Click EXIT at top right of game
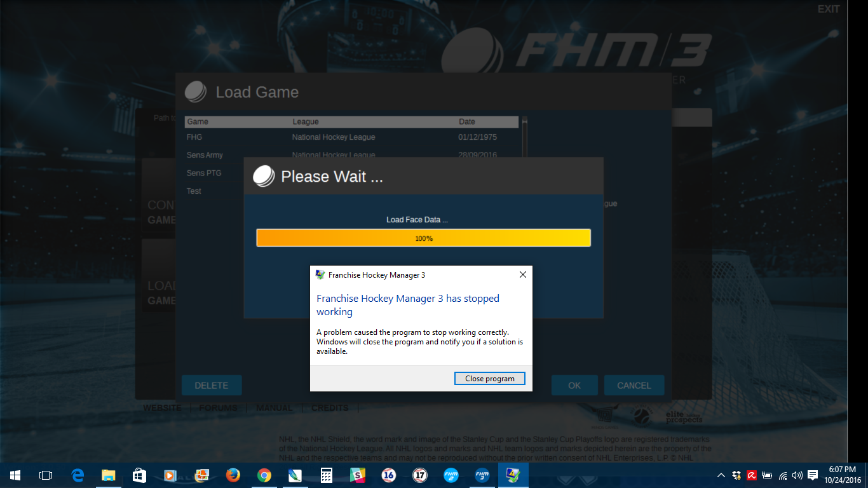Viewport: 868px width, 488px height. click(829, 9)
